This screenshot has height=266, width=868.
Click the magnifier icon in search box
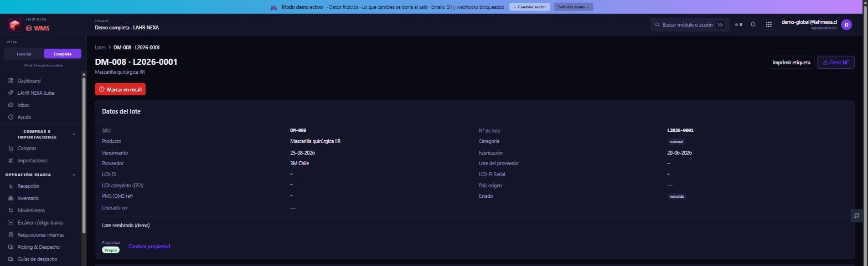[658, 24]
